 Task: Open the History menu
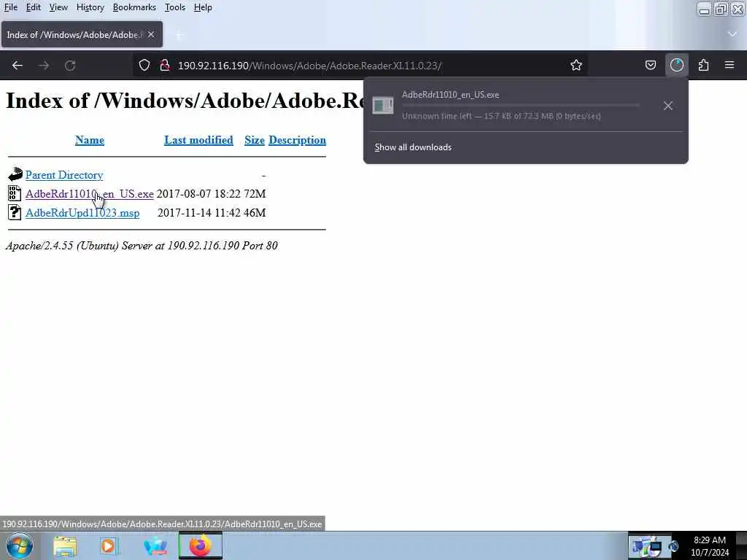click(x=90, y=7)
